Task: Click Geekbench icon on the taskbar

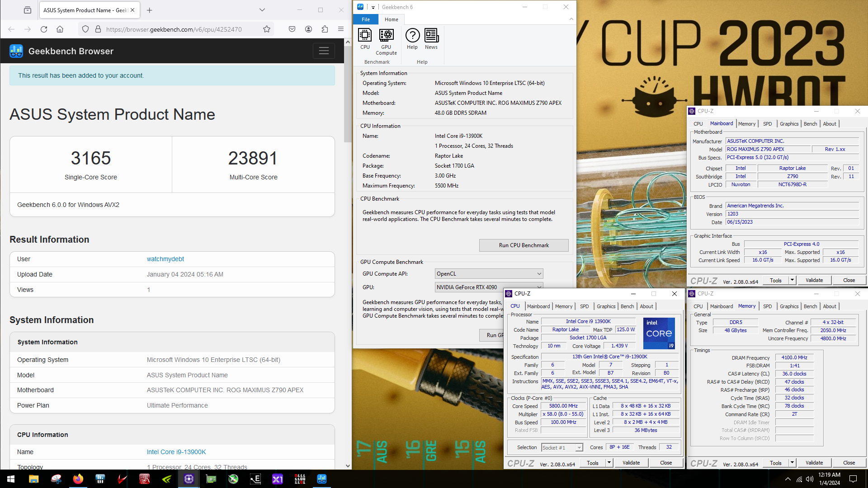Action: pyautogui.click(x=322, y=479)
